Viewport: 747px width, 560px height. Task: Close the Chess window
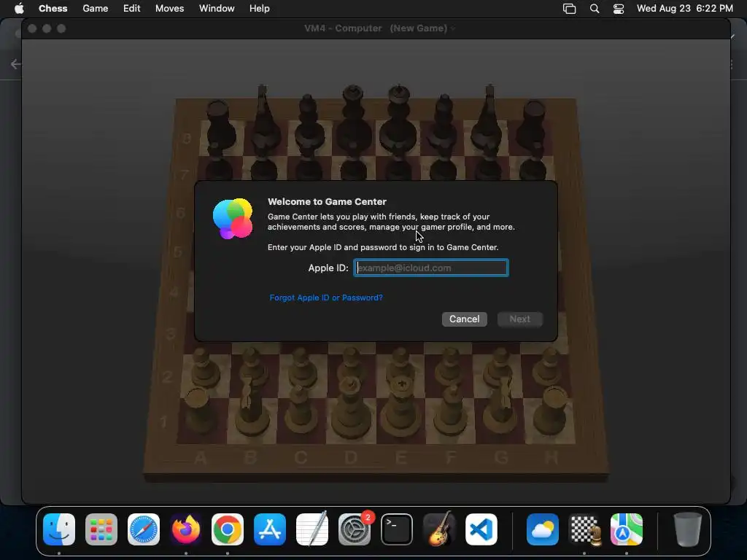pos(32,28)
